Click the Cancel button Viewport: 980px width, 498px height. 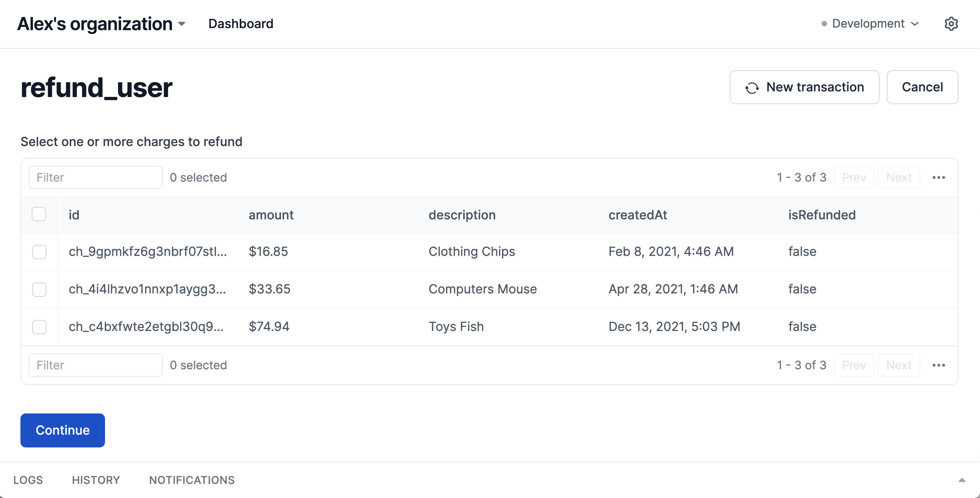pyautogui.click(x=922, y=87)
